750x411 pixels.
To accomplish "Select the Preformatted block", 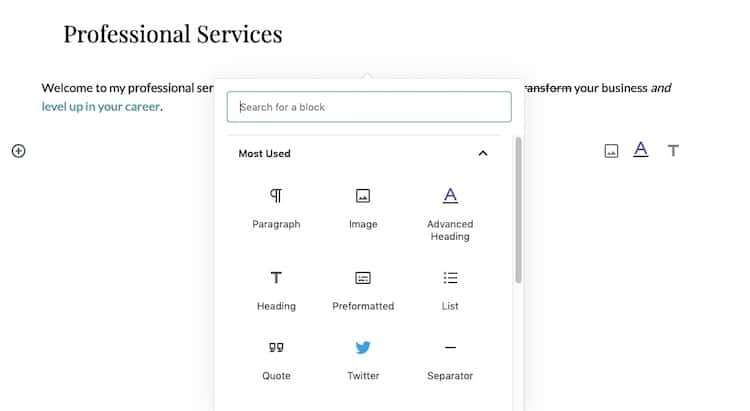I will [363, 291].
